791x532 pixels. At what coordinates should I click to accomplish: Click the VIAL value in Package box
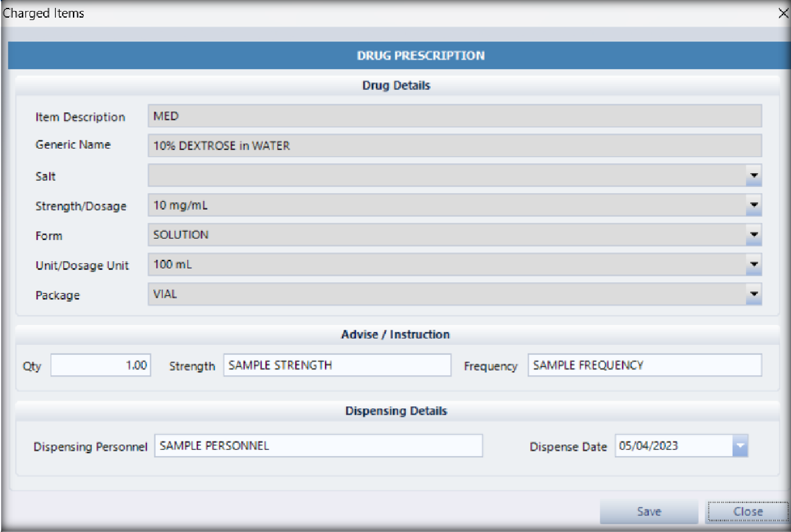coord(165,295)
